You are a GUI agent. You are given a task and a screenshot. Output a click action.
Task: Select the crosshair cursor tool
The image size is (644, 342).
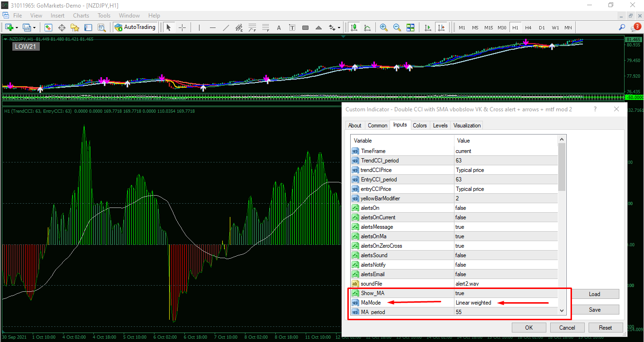[x=182, y=27]
